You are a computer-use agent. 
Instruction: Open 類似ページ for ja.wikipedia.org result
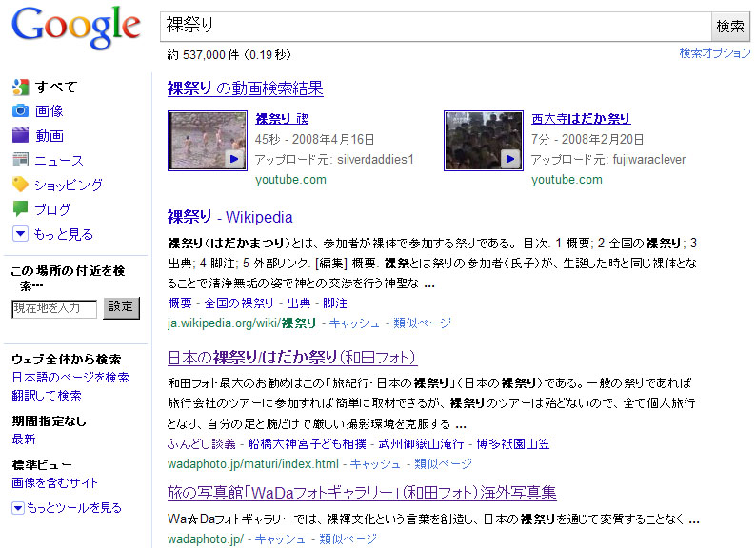coord(423,323)
